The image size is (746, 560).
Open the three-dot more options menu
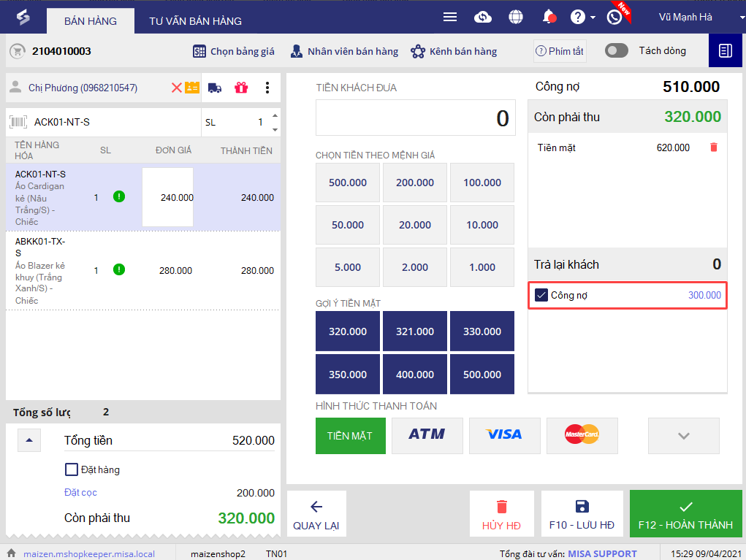(x=267, y=88)
